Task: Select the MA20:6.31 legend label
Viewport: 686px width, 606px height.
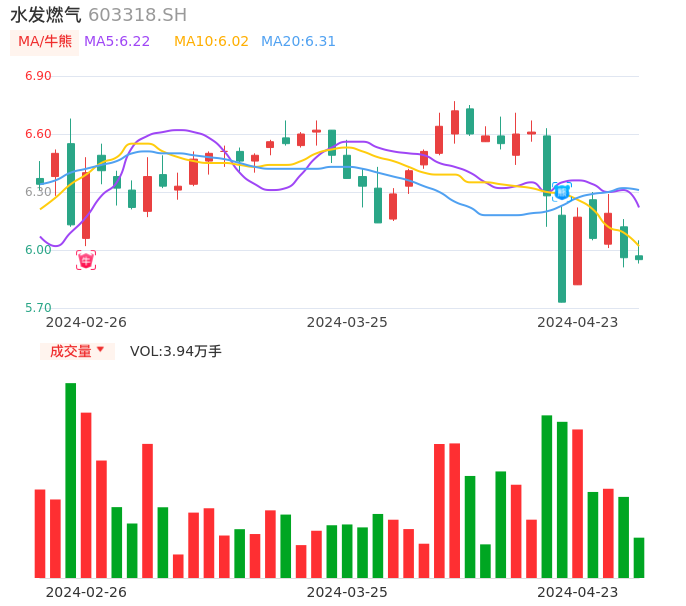Action: tap(298, 42)
